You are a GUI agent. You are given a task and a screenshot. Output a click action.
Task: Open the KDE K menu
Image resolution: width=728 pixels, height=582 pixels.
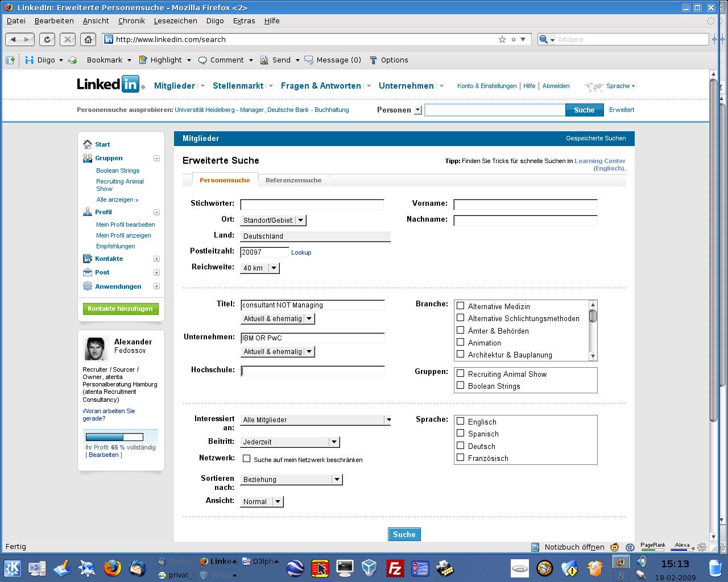12,567
